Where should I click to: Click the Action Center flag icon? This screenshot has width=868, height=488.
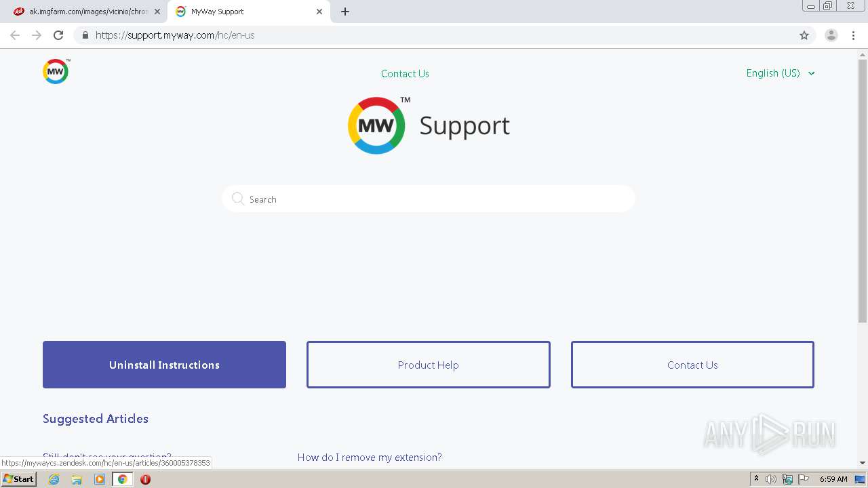pyautogui.click(x=804, y=479)
